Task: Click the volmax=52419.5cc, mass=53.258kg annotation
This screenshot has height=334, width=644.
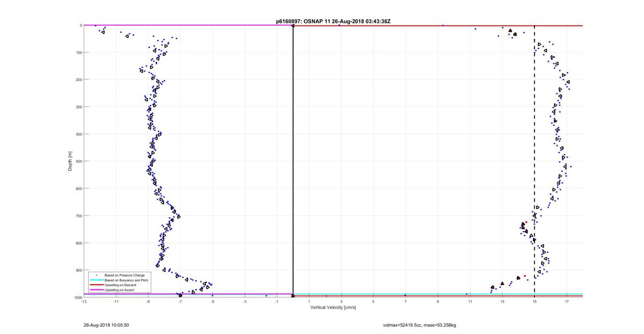Action: 420,325
